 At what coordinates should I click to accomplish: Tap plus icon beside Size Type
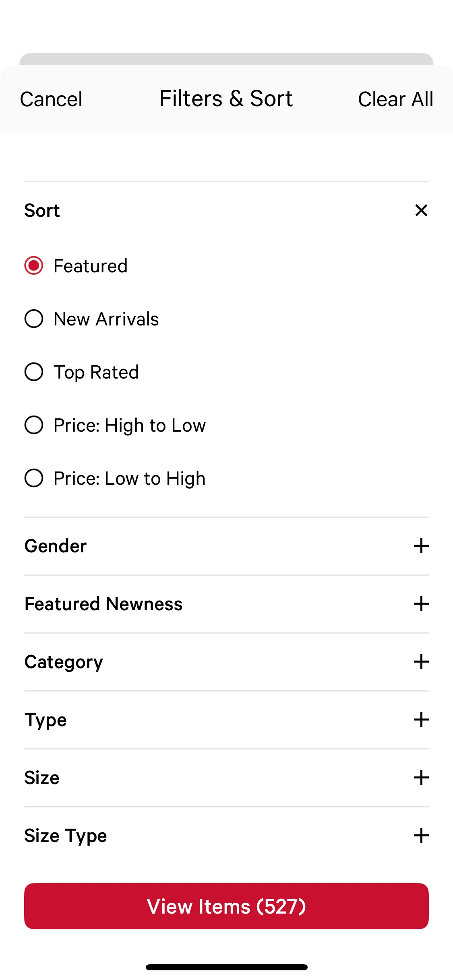pyautogui.click(x=421, y=836)
